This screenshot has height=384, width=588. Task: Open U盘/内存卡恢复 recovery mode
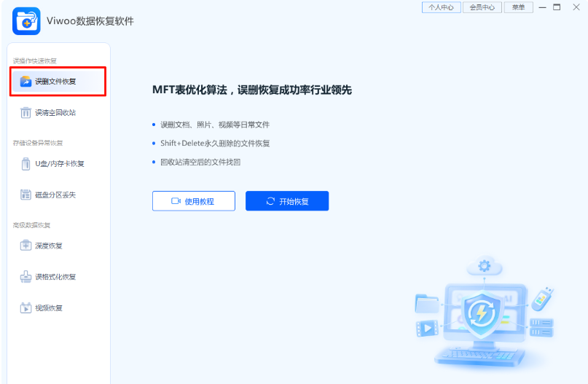(x=58, y=164)
